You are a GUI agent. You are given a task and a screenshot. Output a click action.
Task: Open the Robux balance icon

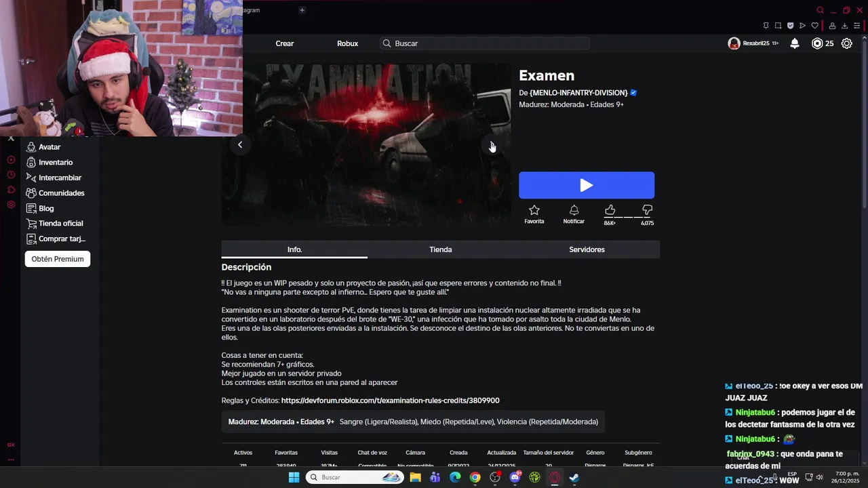coord(817,43)
